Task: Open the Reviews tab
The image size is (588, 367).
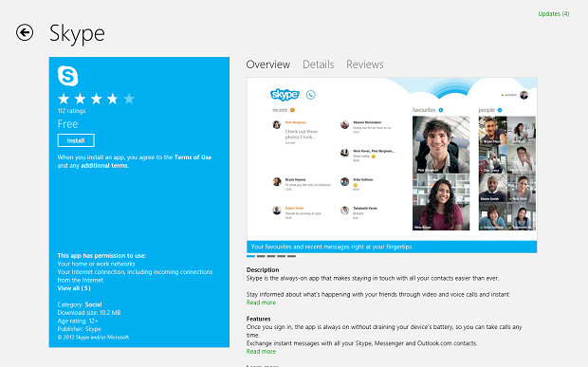Action: tap(364, 64)
